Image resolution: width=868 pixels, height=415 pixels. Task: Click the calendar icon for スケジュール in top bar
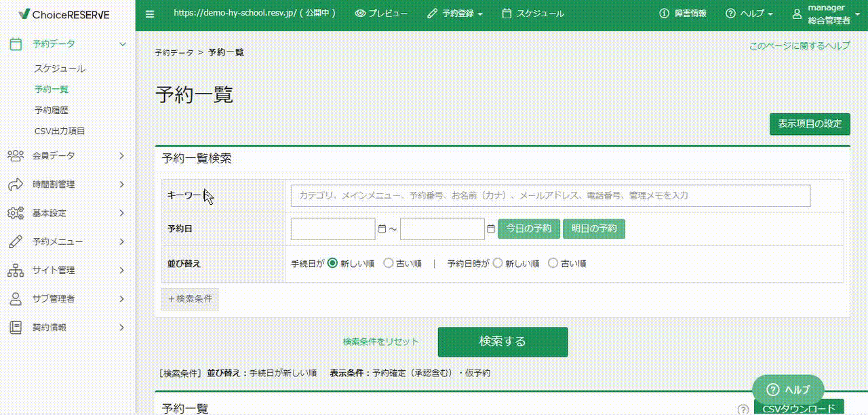507,14
